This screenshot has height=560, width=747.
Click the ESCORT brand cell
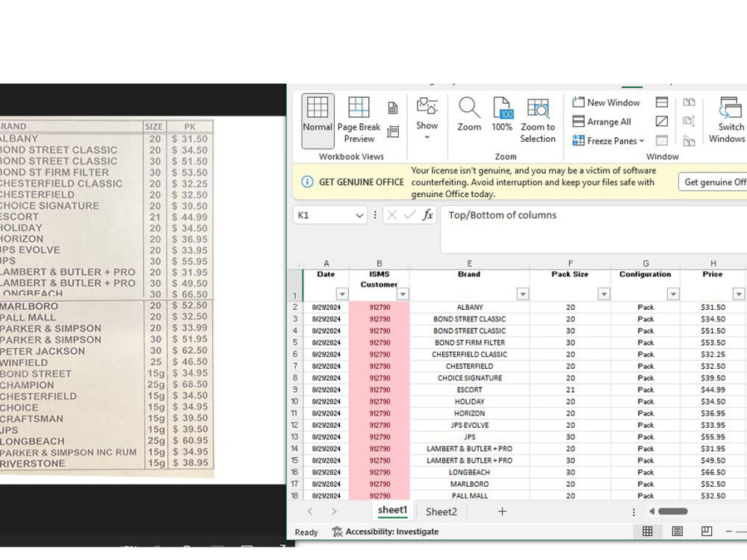[x=469, y=390]
